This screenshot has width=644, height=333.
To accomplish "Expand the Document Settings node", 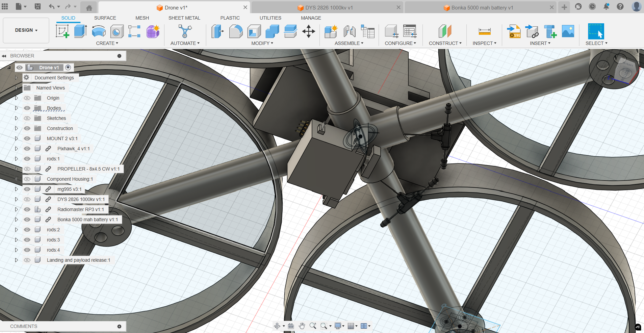I will [x=16, y=78].
